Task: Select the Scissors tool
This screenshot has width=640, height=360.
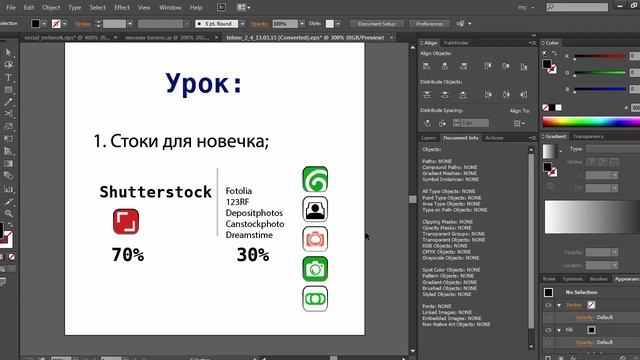Action: point(8,114)
